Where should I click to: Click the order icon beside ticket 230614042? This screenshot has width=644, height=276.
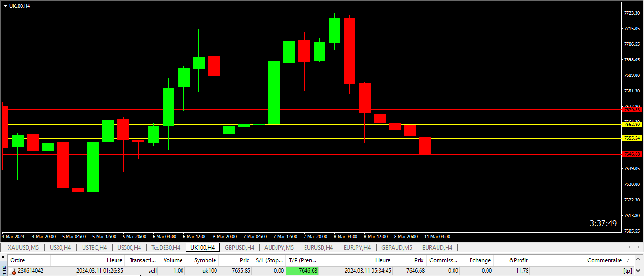(13, 271)
